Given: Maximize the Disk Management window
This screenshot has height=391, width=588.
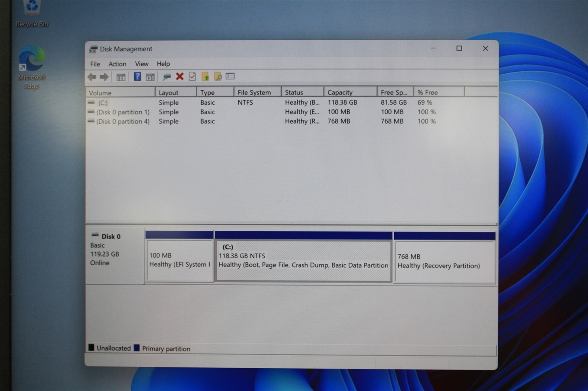Looking at the screenshot, I should point(459,48).
